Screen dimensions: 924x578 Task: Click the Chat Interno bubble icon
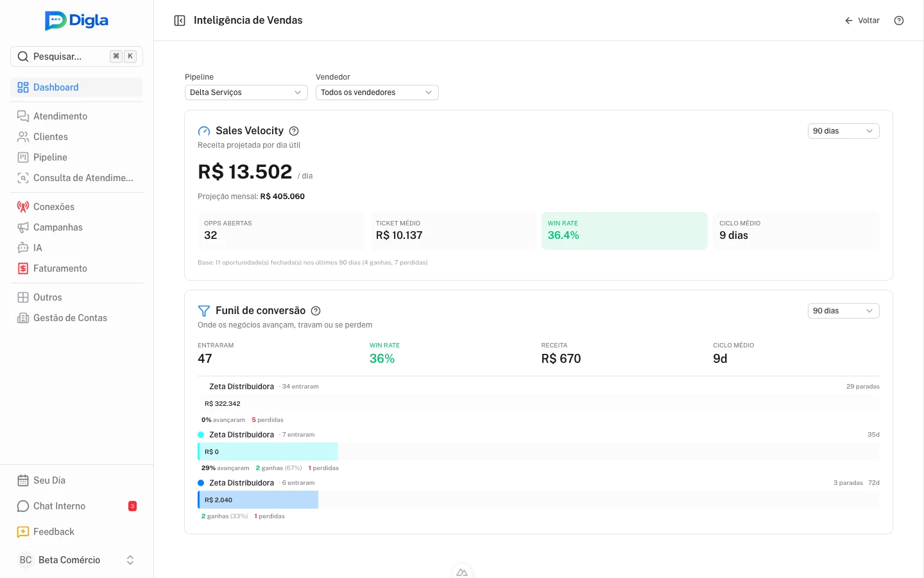23,506
